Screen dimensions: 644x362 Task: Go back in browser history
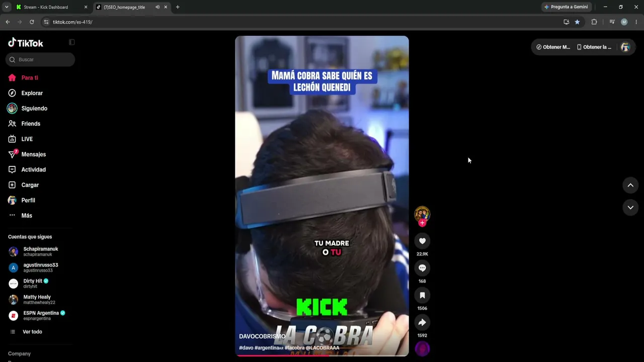(8, 22)
